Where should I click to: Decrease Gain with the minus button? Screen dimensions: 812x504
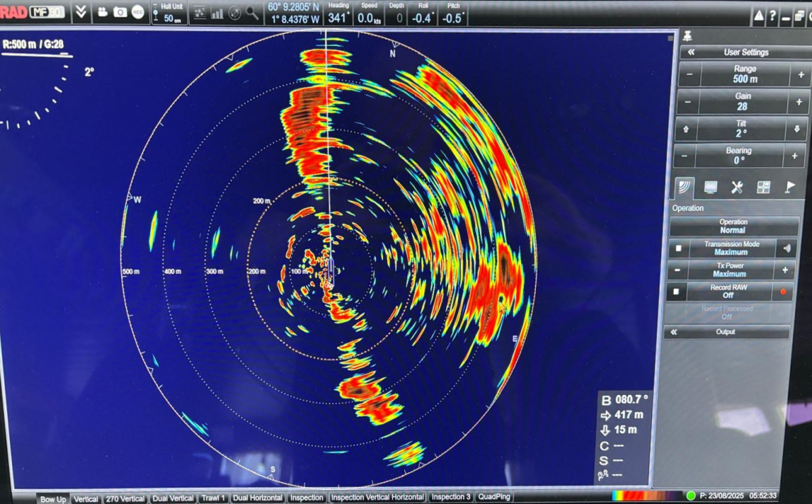pos(688,102)
